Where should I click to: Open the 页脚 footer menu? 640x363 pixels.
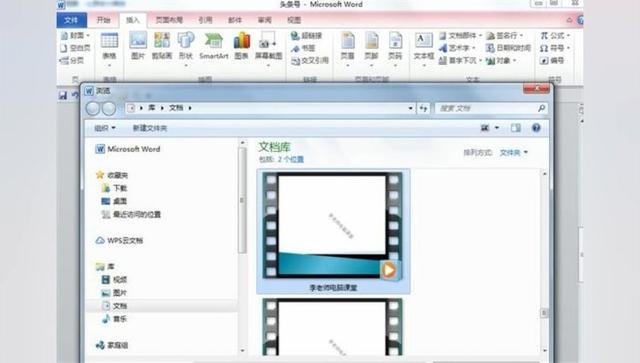click(x=371, y=49)
